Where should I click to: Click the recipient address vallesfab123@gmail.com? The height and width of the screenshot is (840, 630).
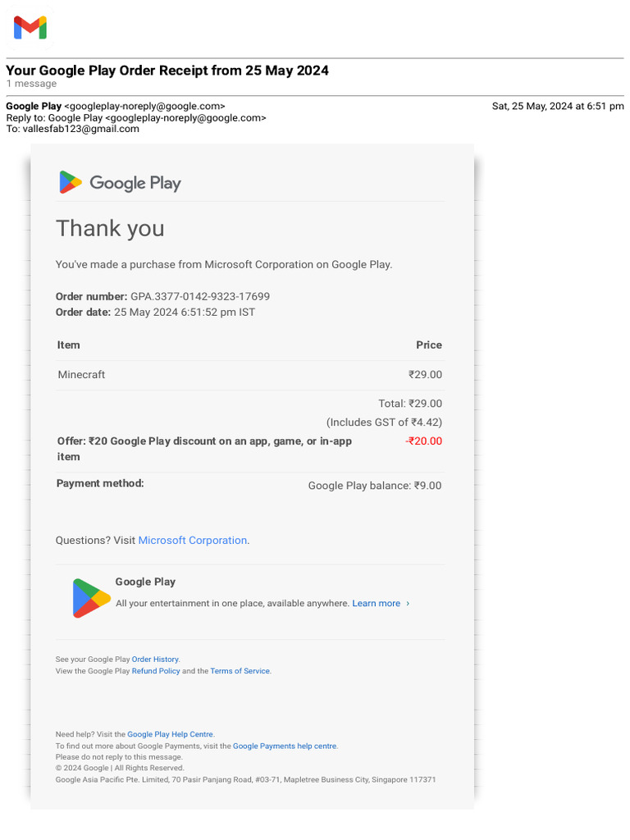pos(81,129)
